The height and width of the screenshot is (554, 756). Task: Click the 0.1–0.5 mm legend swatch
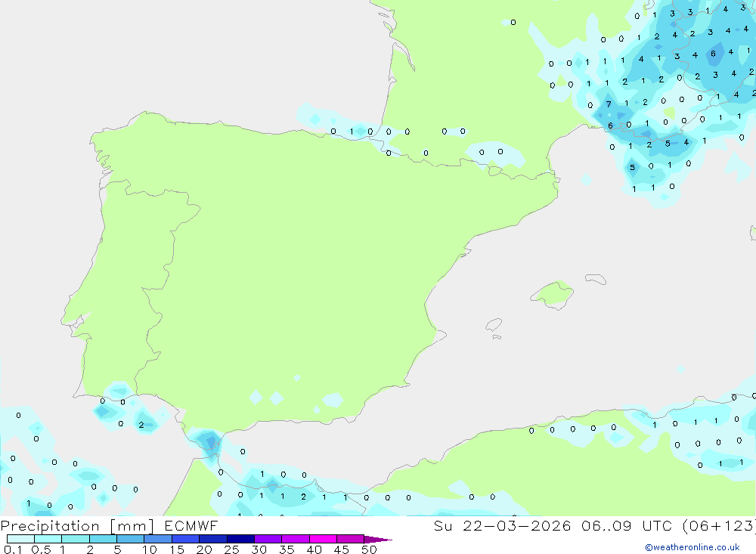[x=20, y=539]
